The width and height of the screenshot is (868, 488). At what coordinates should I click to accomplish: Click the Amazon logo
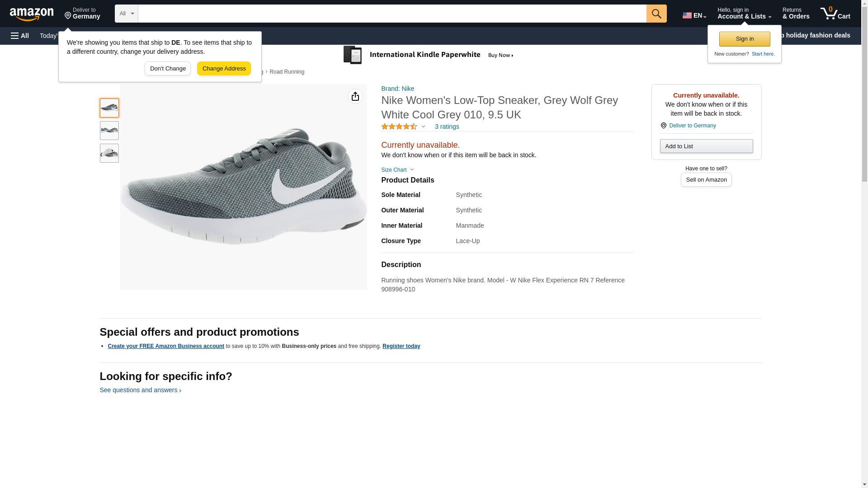click(32, 14)
